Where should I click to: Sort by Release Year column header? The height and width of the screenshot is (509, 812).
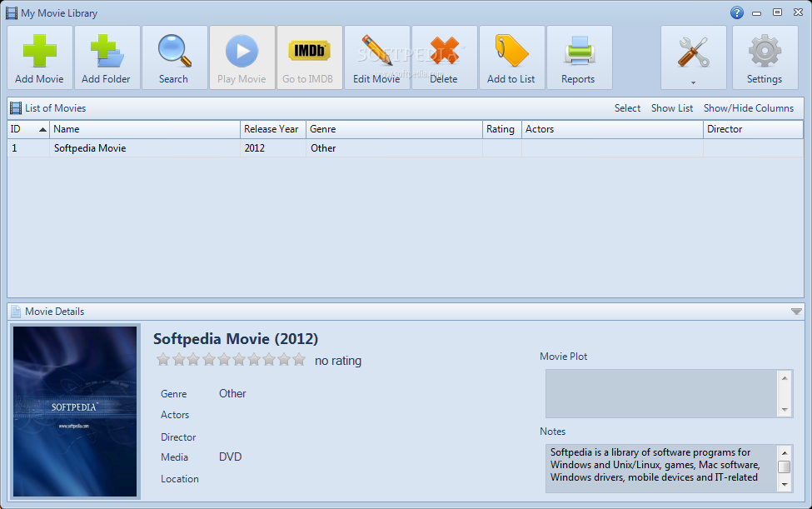[273, 129]
